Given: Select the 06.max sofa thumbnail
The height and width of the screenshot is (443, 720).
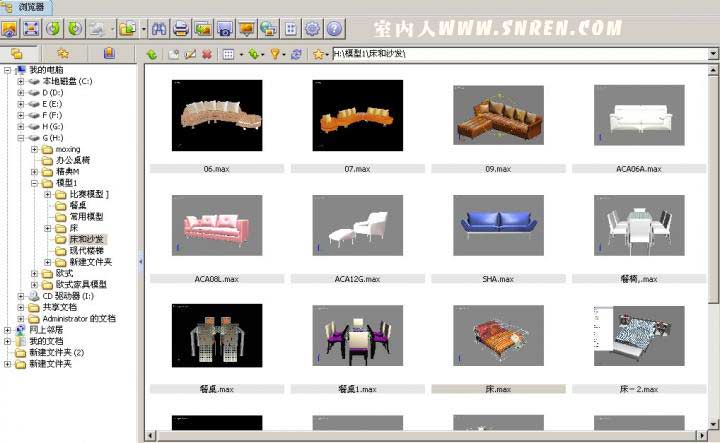Looking at the screenshot, I should tap(217, 115).
